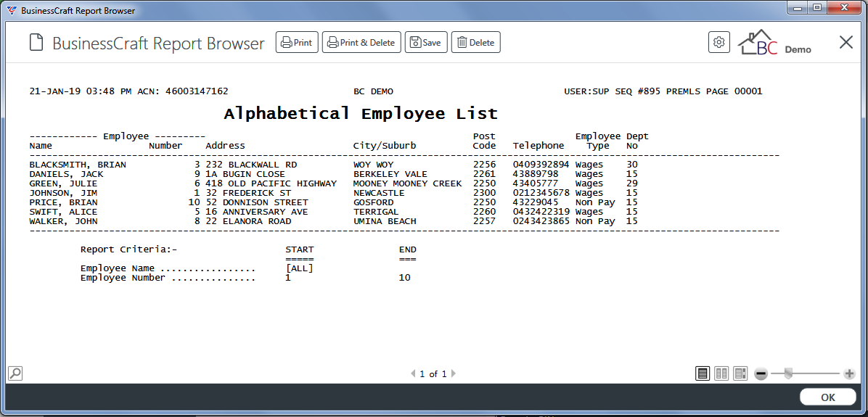The image size is (868, 417).
Task: Click telephone 0243423865
Action: [541, 221]
